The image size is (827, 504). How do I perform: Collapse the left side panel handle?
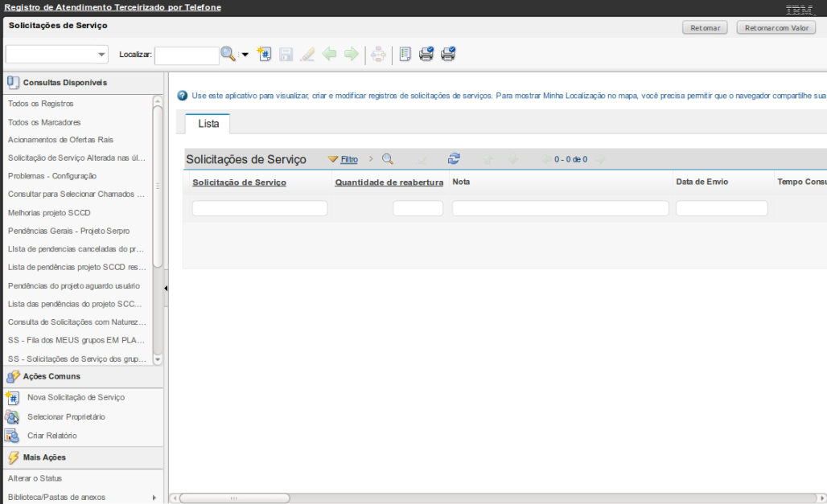point(166,289)
